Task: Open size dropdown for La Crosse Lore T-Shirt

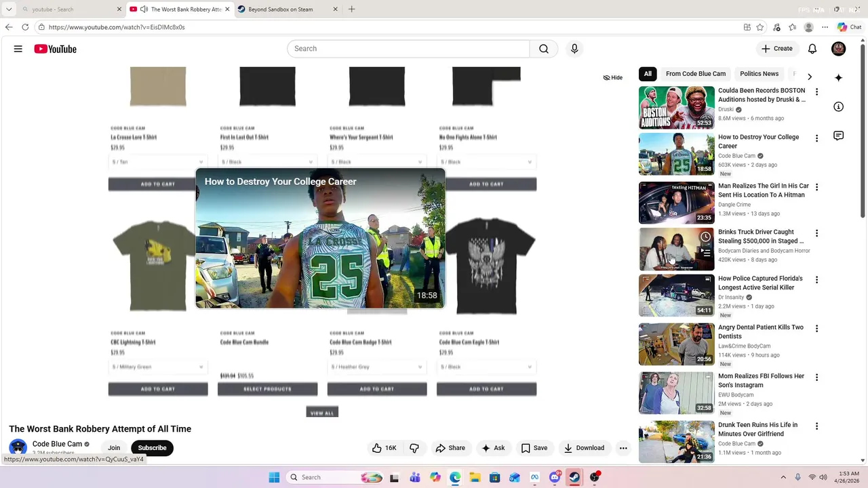Action: pos(158,162)
